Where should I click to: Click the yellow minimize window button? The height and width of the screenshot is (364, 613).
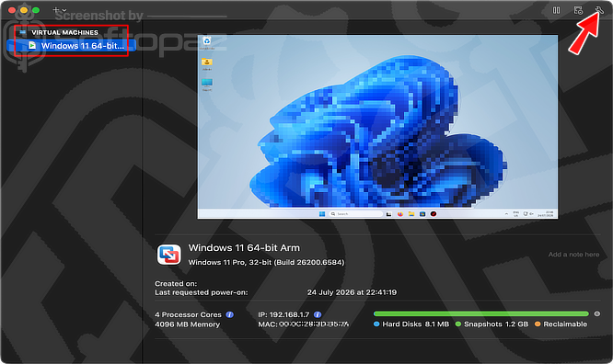[24, 10]
